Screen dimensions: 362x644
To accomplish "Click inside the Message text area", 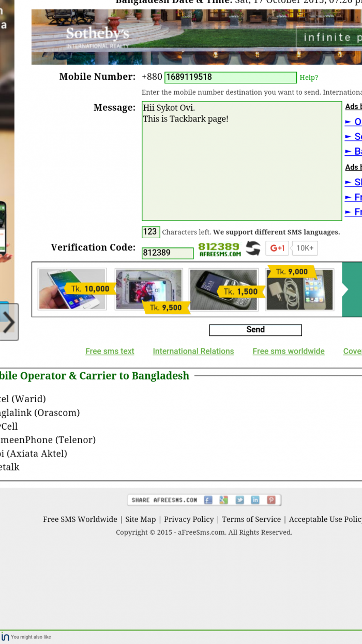I will tap(242, 160).
